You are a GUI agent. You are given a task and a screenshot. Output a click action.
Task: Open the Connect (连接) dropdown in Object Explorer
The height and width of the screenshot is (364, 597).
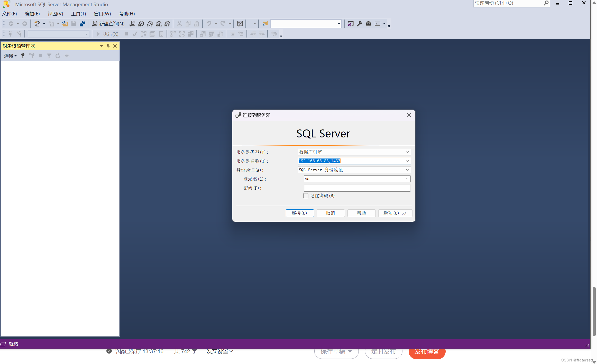pyautogui.click(x=10, y=56)
